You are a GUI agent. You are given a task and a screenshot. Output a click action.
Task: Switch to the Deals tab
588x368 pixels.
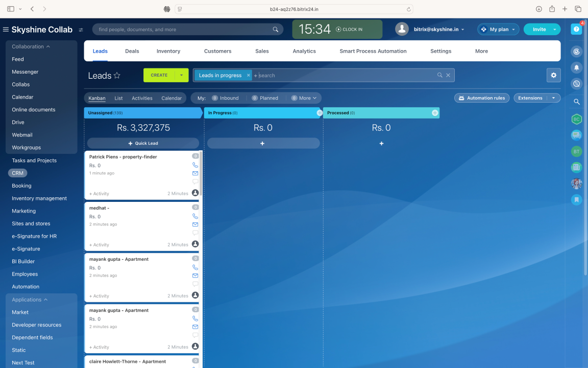pyautogui.click(x=132, y=51)
